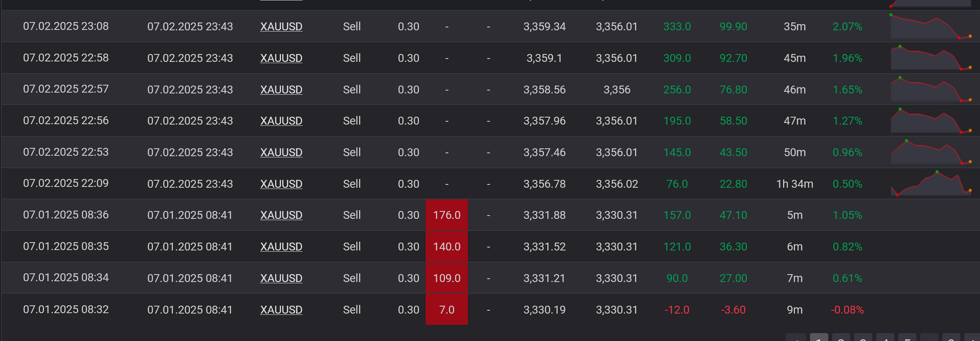The height and width of the screenshot is (341, 980).
Task: View sparkline chart of the 1.96% trade
Action: click(931, 58)
